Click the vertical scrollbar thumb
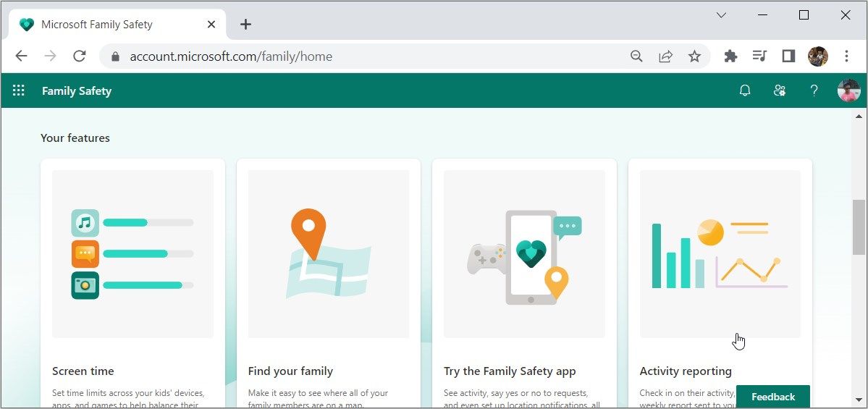Screen dimensions: 868x409 coord(859,227)
